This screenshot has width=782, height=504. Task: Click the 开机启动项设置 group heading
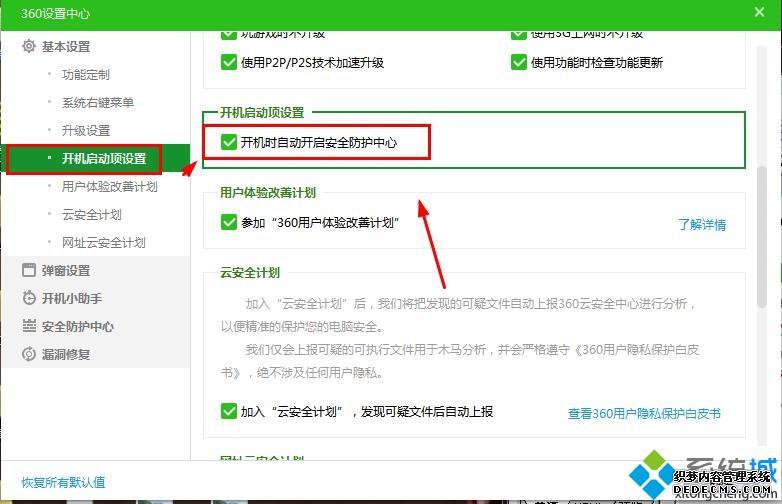click(x=262, y=112)
